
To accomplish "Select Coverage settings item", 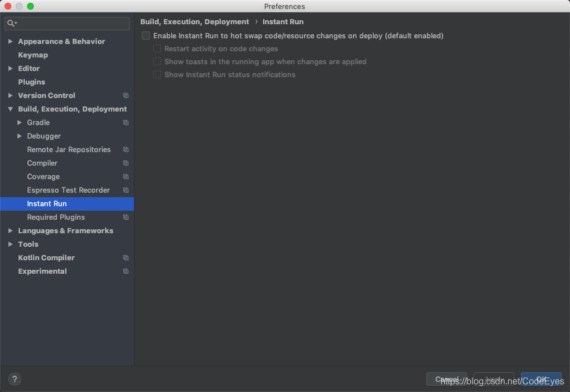I will coord(43,177).
